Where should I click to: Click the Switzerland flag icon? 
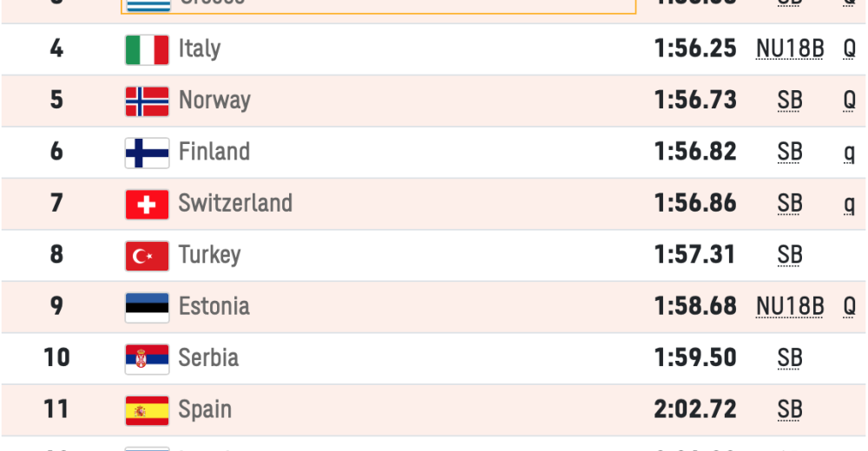point(147,204)
